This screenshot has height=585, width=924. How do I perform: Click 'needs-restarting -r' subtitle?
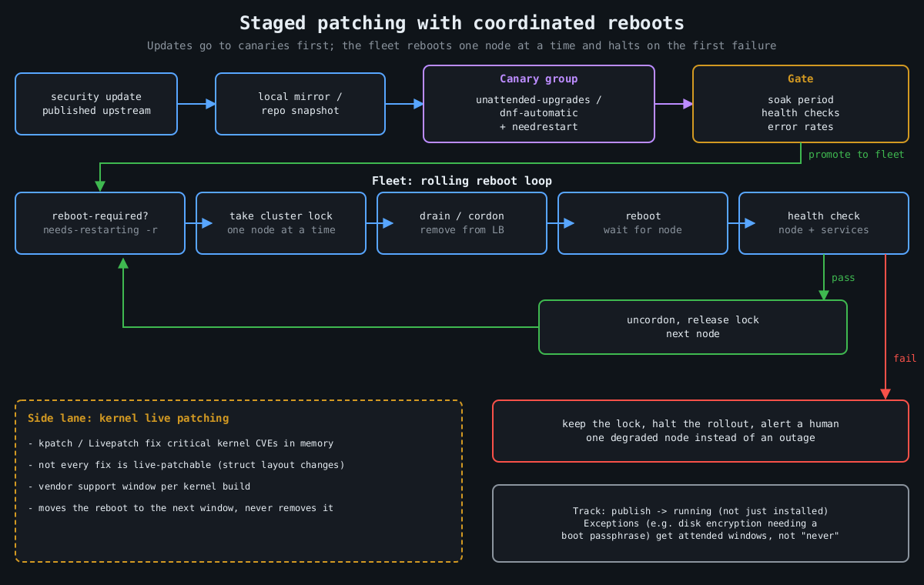click(x=100, y=230)
